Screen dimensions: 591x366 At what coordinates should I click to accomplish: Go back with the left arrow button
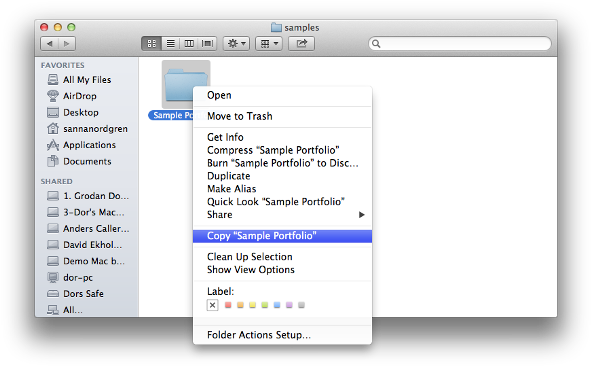point(49,44)
